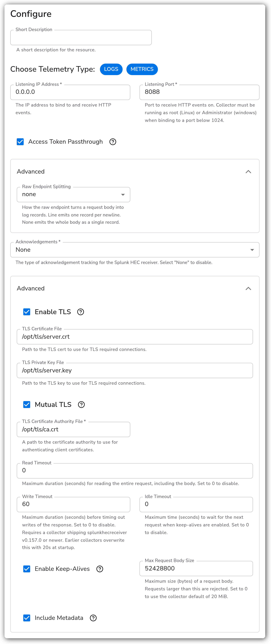The image size is (271, 644).
Task: Toggle the Enable TLS checkbox
Action: click(x=27, y=312)
